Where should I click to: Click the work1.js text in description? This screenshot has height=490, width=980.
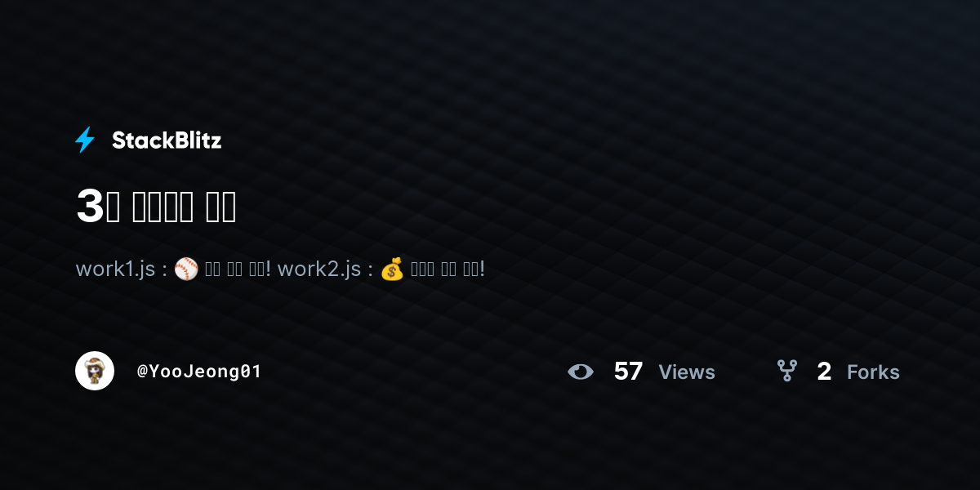click(115, 269)
